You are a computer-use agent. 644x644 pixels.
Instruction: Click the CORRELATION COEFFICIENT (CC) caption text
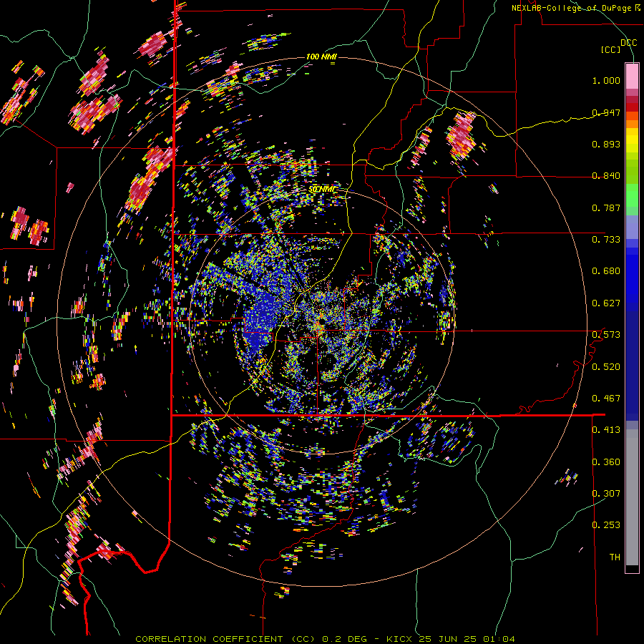point(225,639)
